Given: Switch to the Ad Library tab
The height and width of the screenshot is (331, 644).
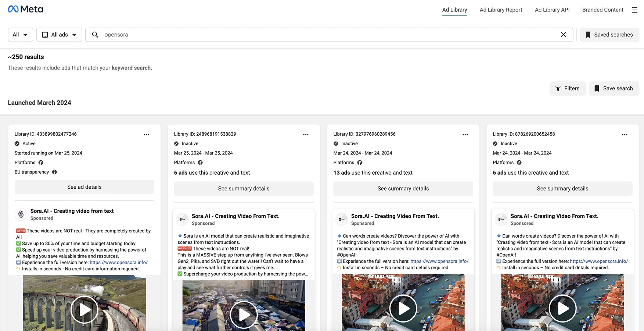Looking at the screenshot, I should click(454, 10).
